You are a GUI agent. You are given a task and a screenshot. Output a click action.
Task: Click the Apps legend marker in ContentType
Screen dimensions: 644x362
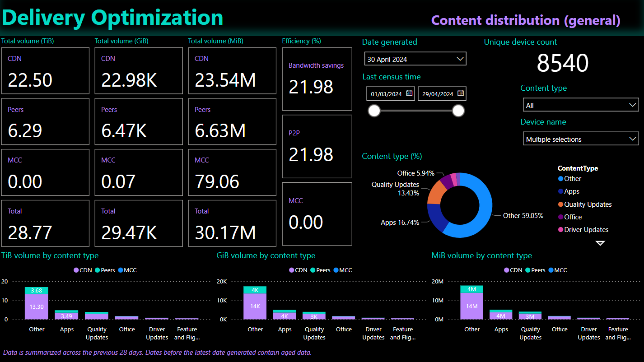point(560,191)
